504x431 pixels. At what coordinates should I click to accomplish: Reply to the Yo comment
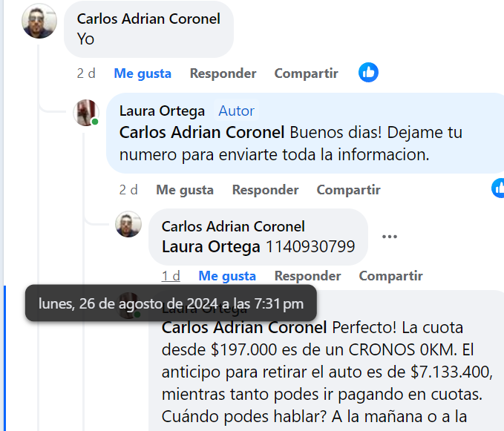[223, 73]
